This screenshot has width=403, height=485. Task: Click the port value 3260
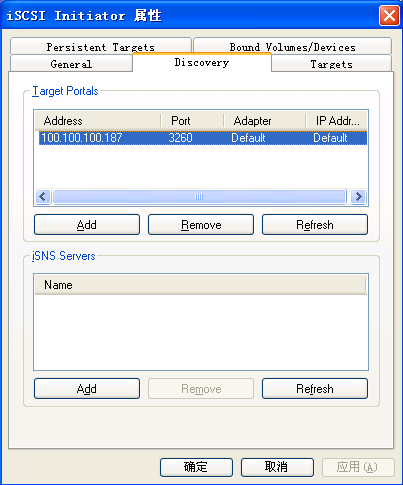coord(180,138)
